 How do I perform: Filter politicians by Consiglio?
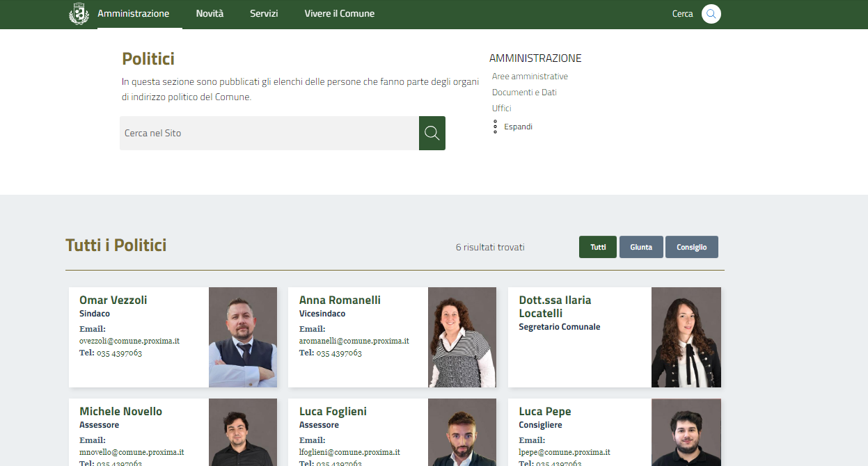[691, 247]
